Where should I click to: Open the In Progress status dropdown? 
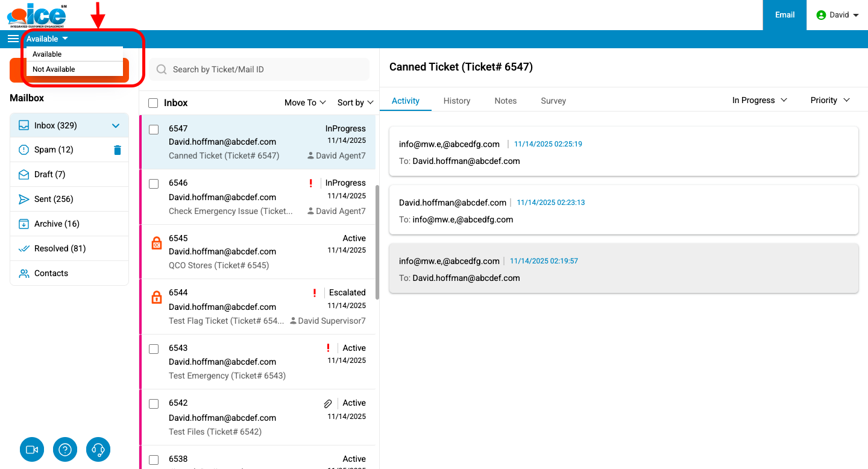pyautogui.click(x=759, y=100)
